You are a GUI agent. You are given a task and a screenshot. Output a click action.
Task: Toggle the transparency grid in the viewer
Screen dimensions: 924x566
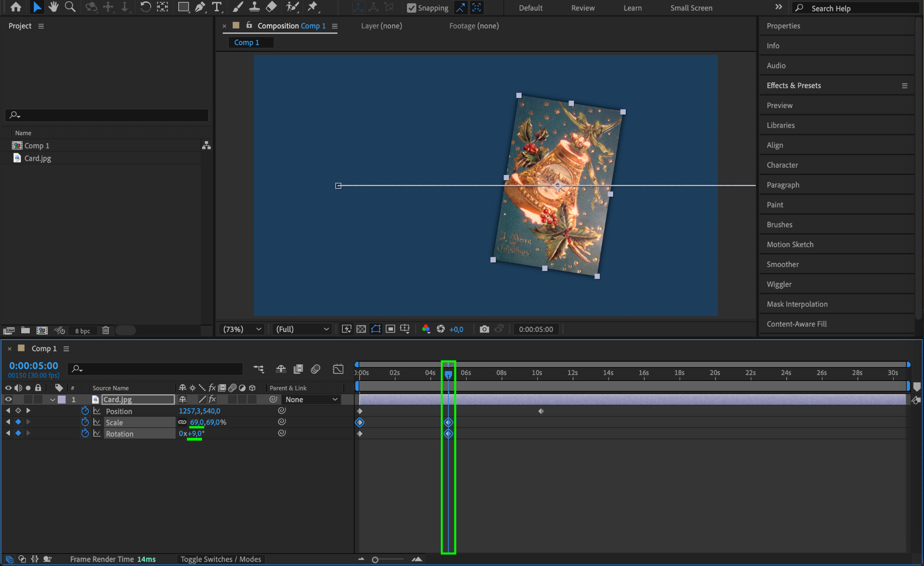point(361,329)
